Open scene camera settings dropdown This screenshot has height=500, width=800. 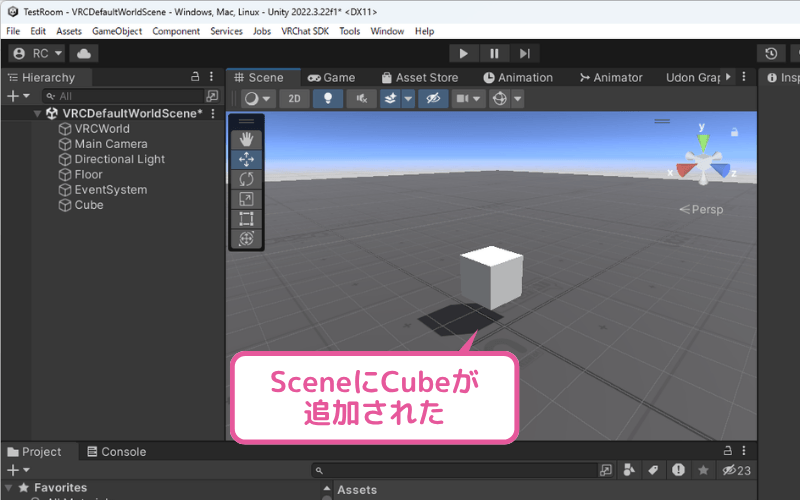(x=468, y=99)
